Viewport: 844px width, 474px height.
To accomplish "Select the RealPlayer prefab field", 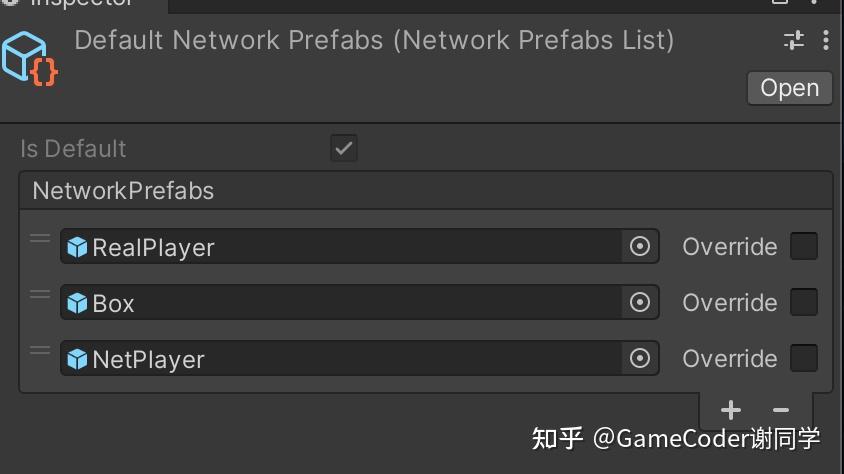I will pyautogui.click(x=341, y=246).
